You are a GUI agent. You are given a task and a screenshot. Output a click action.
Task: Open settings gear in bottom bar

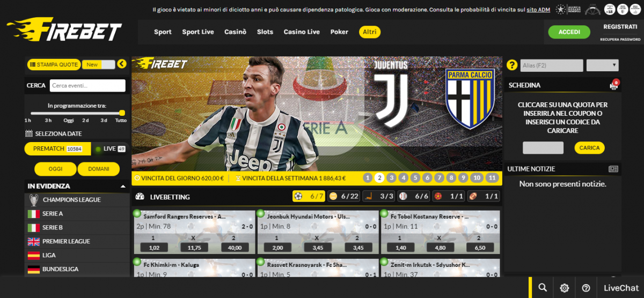click(x=565, y=288)
